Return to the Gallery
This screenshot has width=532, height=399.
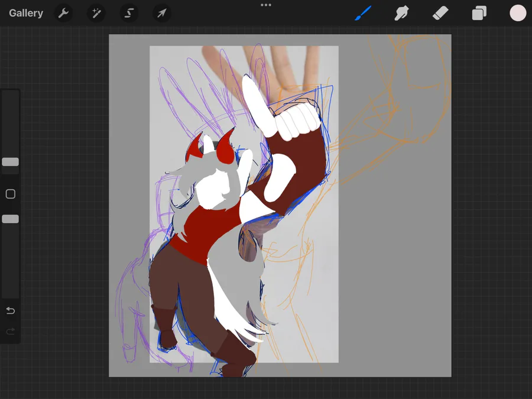coord(26,13)
